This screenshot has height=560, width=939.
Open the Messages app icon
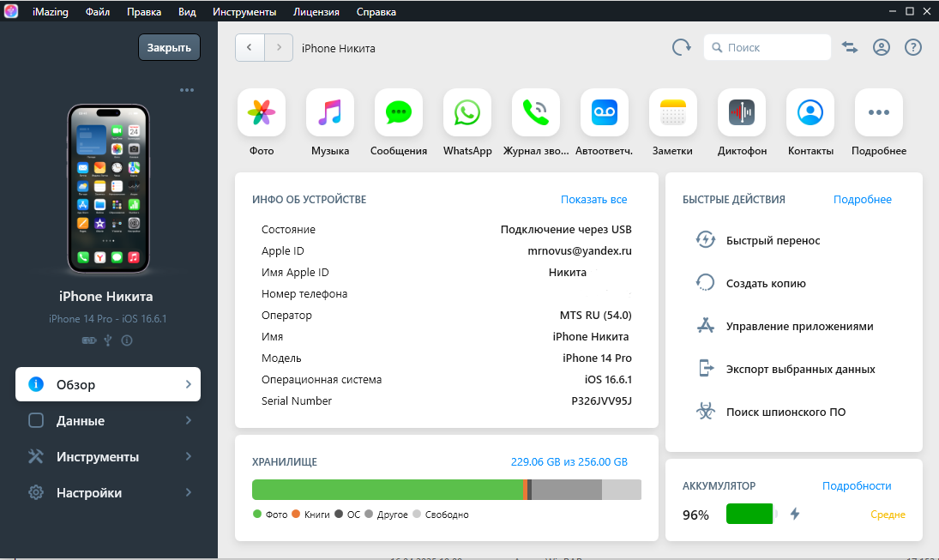399,112
